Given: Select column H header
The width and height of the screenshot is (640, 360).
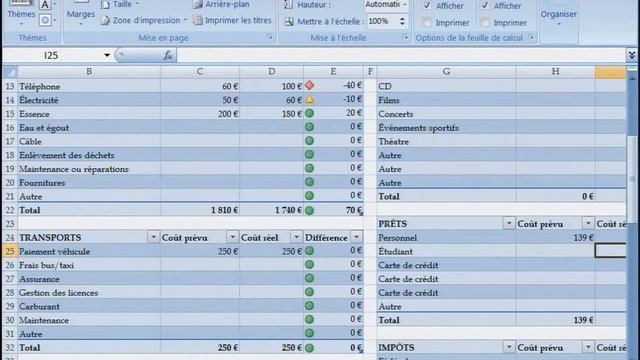Looking at the screenshot, I should [x=556, y=72].
